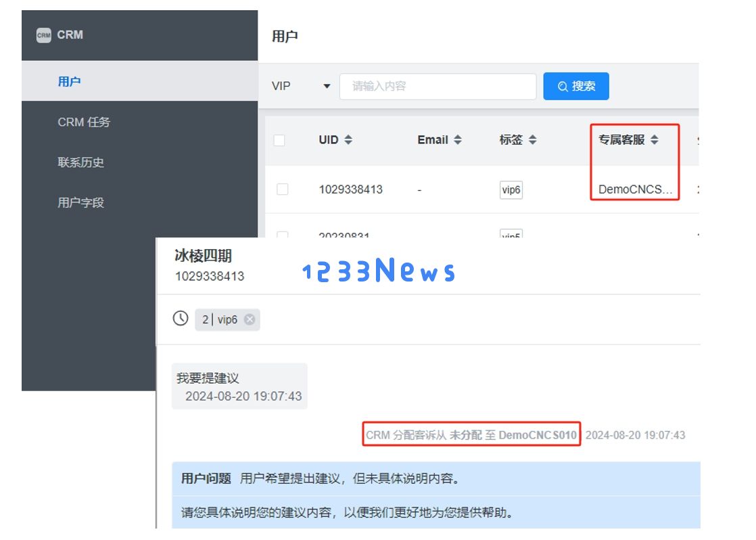Remove the vip6 tag via x icon

(250, 319)
